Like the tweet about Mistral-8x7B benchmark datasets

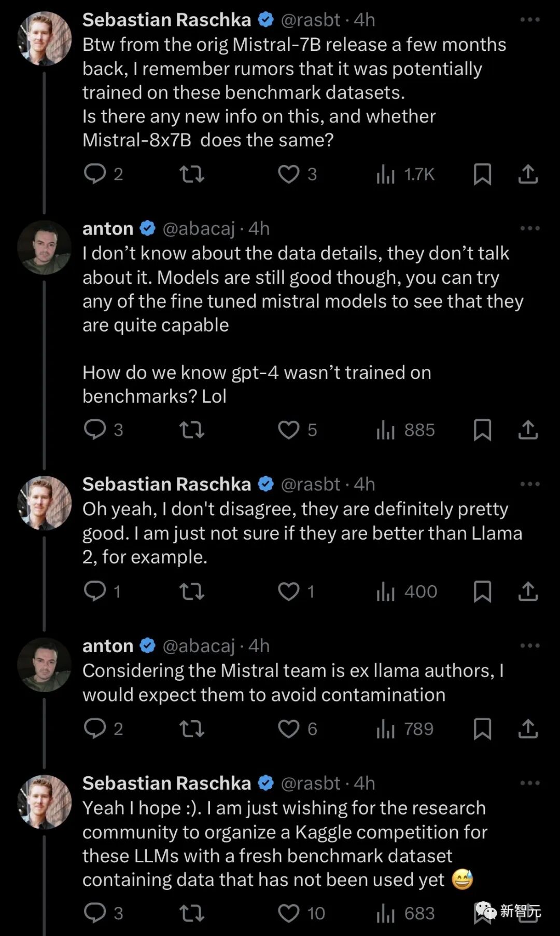tap(289, 174)
